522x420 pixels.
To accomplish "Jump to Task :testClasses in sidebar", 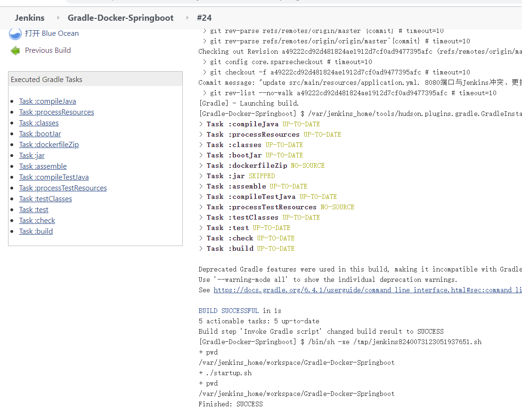I will (x=46, y=199).
